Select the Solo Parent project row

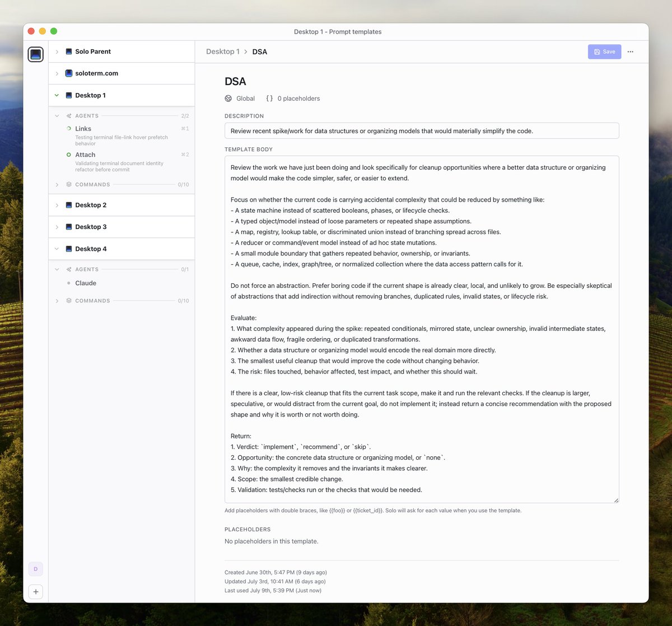click(x=122, y=52)
